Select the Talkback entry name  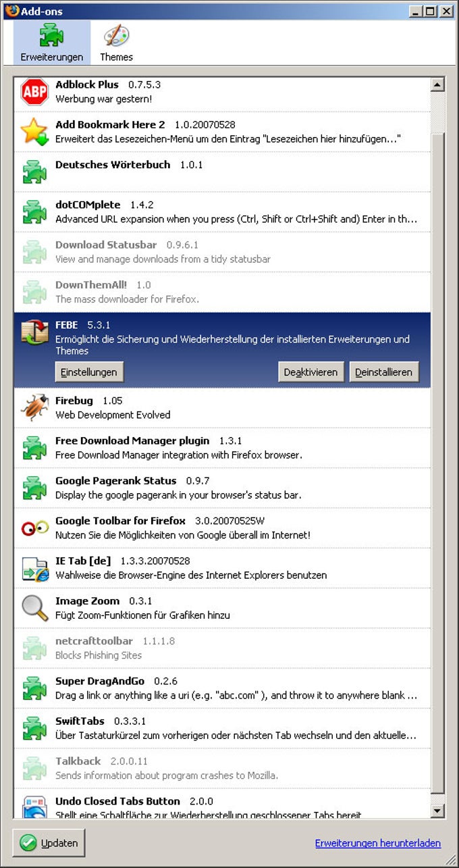pos(78,761)
